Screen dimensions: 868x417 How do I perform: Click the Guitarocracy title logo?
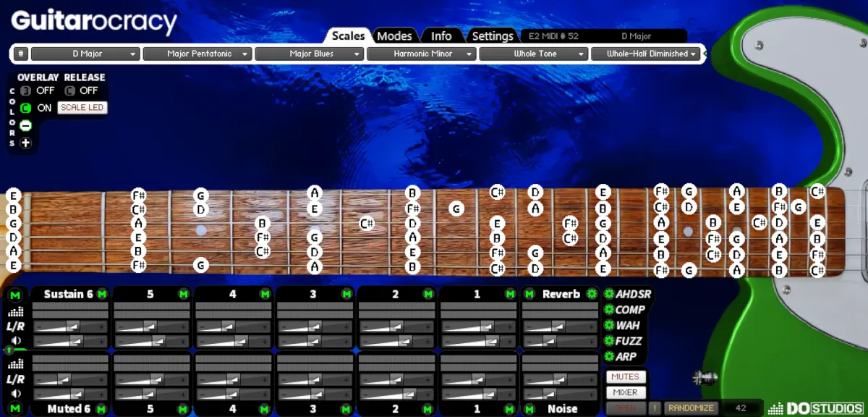pyautogui.click(x=95, y=21)
